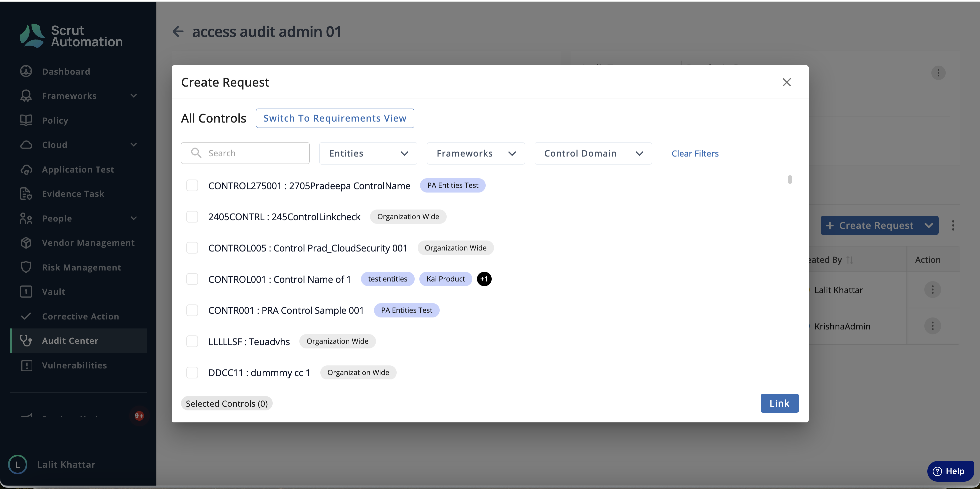Click the Vulnerabilities alert icon
Screen dimensions: 980x489
click(26, 365)
